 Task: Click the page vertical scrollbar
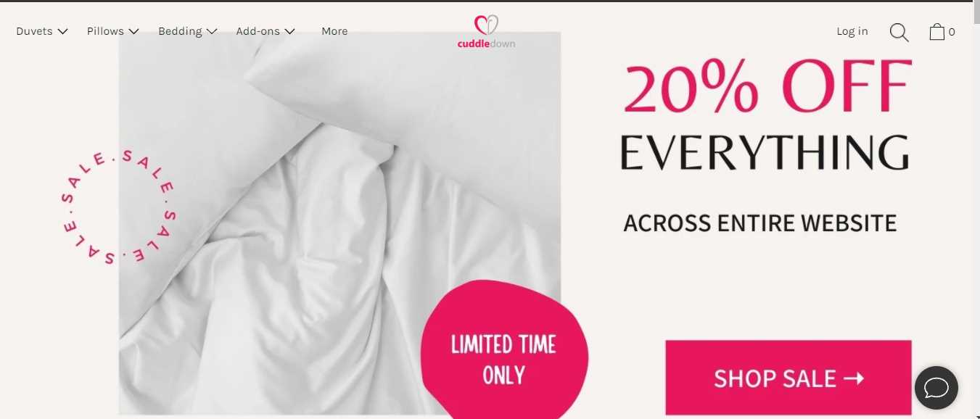[x=976, y=209]
